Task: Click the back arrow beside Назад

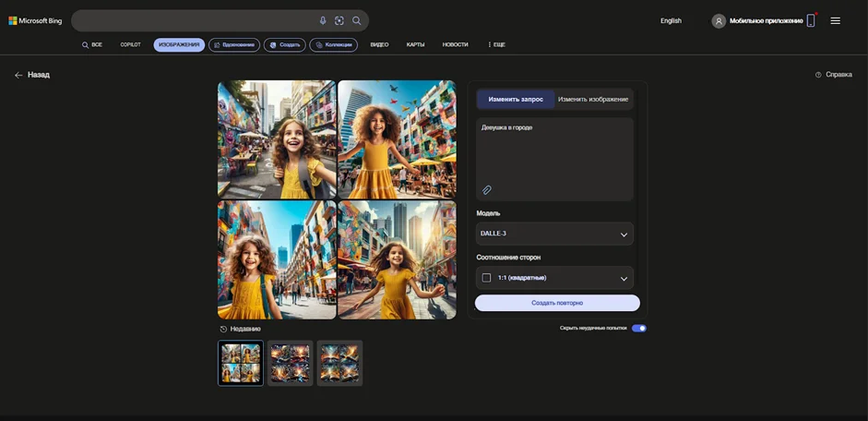Action: click(x=18, y=75)
